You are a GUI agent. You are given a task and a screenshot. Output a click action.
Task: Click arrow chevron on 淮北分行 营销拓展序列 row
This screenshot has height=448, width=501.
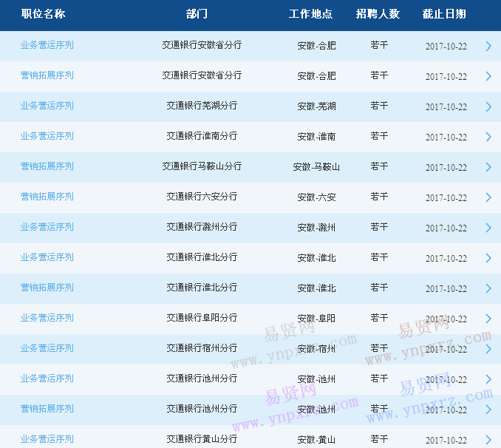(488, 288)
